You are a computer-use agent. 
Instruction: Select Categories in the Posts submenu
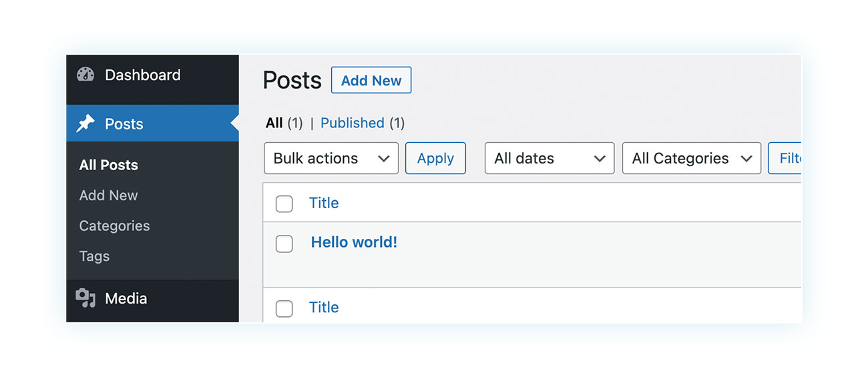pos(114,226)
